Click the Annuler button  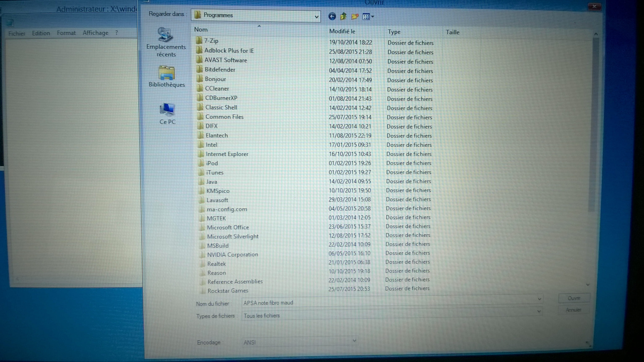pos(573,310)
